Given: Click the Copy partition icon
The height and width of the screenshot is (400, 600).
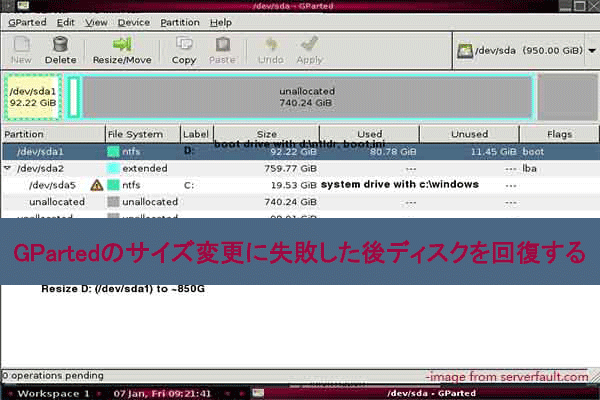Looking at the screenshot, I should click(184, 44).
